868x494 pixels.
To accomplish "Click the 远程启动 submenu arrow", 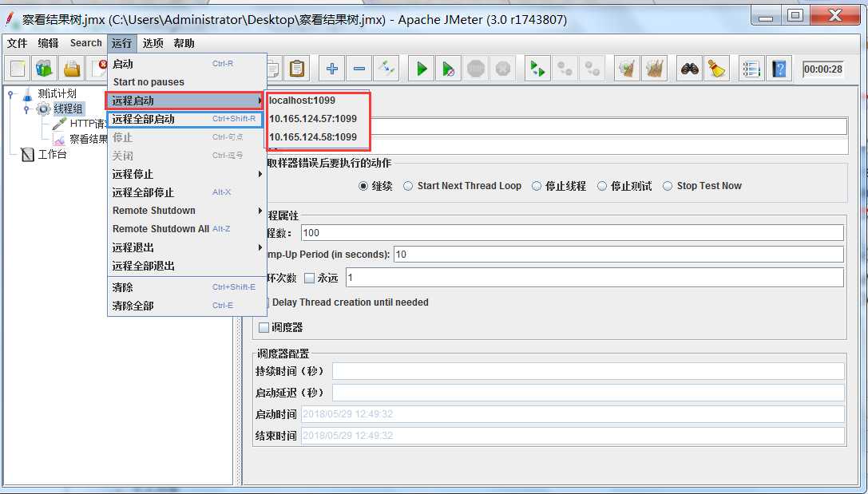I will pos(260,101).
